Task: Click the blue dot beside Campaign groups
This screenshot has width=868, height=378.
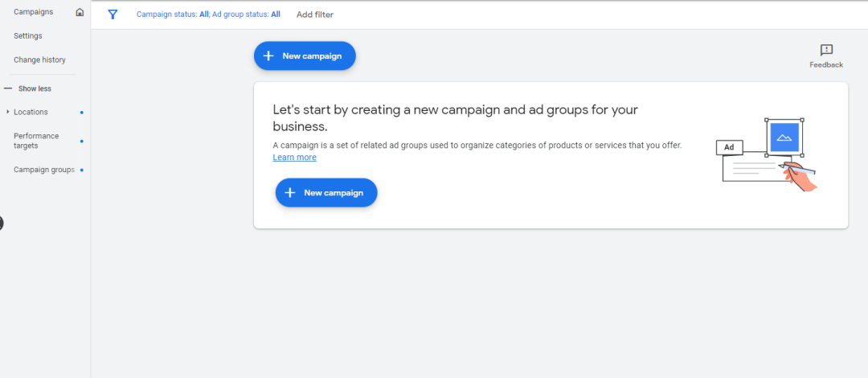Action: (x=81, y=170)
